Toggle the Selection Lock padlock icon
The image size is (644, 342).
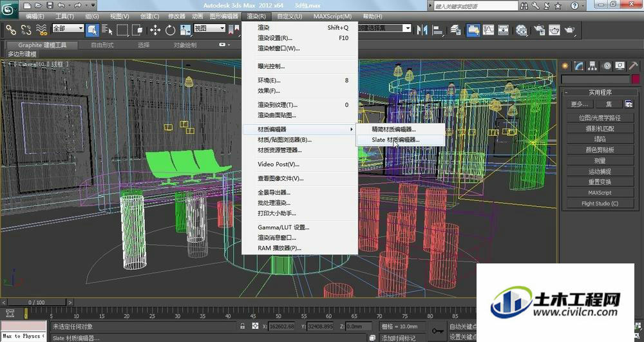pos(242,326)
